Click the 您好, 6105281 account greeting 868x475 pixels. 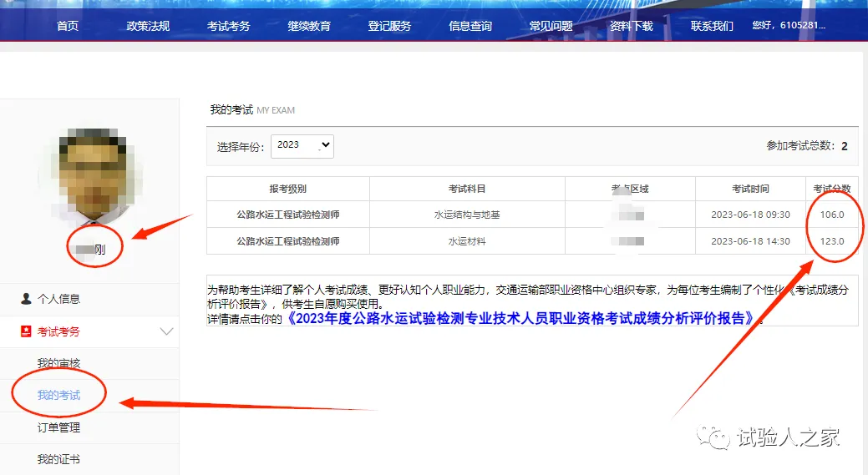point(789,25)
